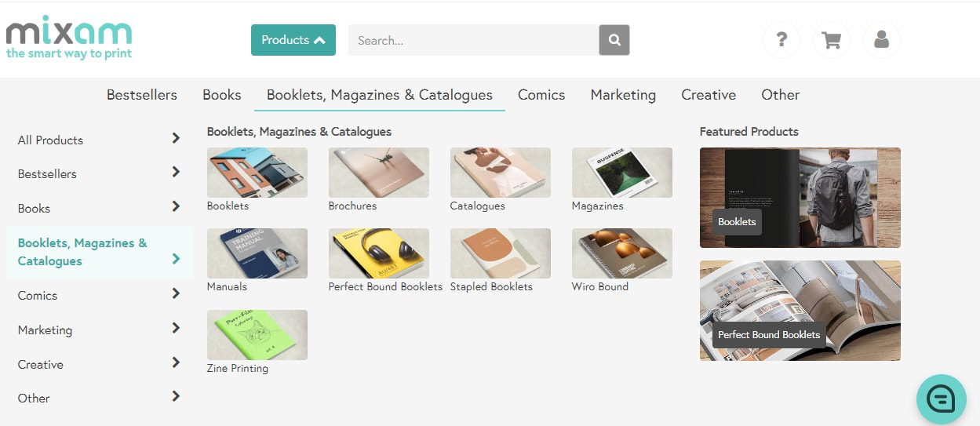Open the Booklets product thumbnail

(x=257, y=173)
